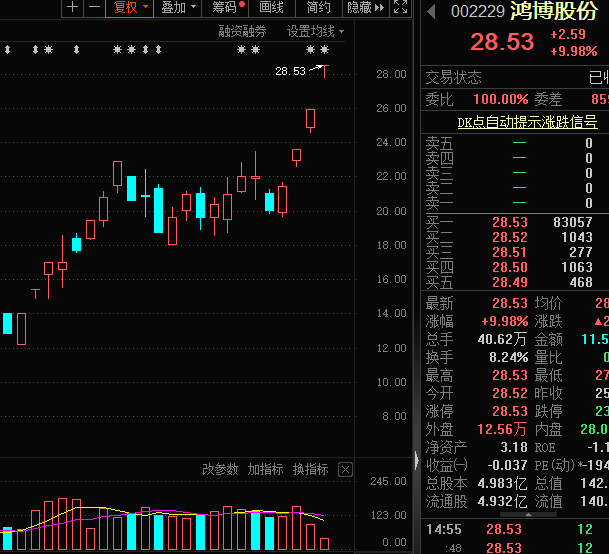Click 交易状态 label

[453, 77]
